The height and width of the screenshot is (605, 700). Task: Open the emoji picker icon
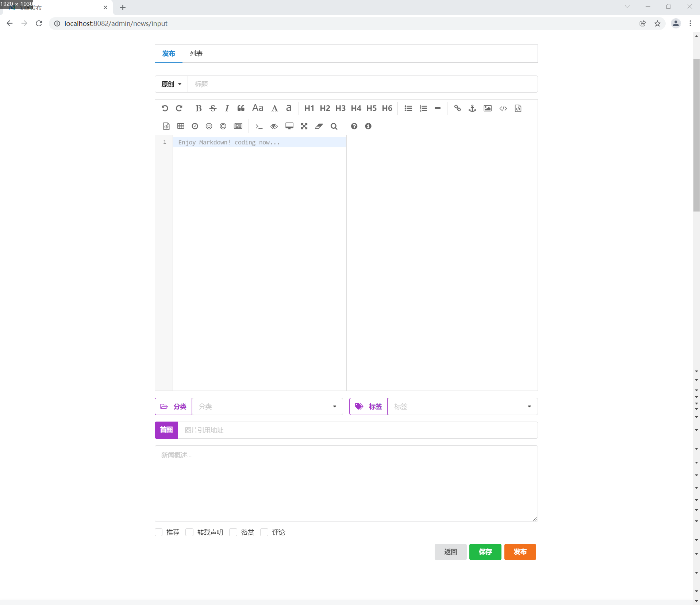(209, 126)
